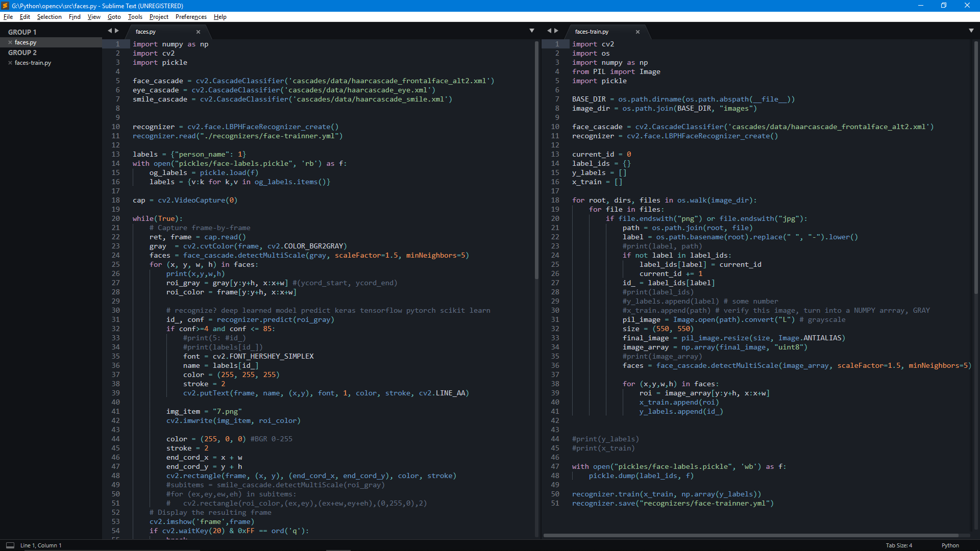980x551 pixels.
Task: Click 'pickle.dump(label_ids, f)' line
Action: (x=641, y=475)
